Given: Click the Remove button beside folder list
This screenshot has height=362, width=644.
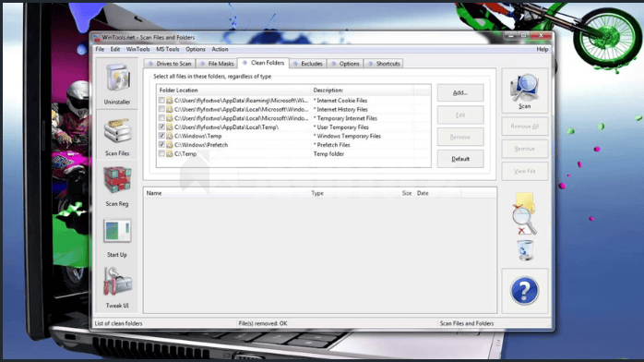Looking at the screenshot, I should (460, 138).
